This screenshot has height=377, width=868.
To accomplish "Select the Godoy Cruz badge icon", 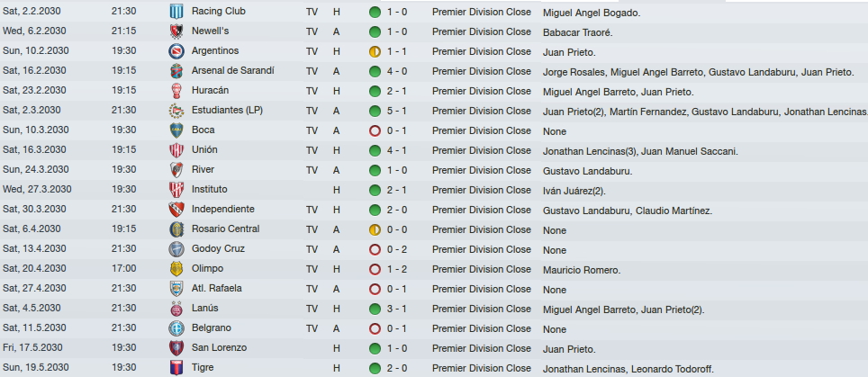I will point(176,249).
